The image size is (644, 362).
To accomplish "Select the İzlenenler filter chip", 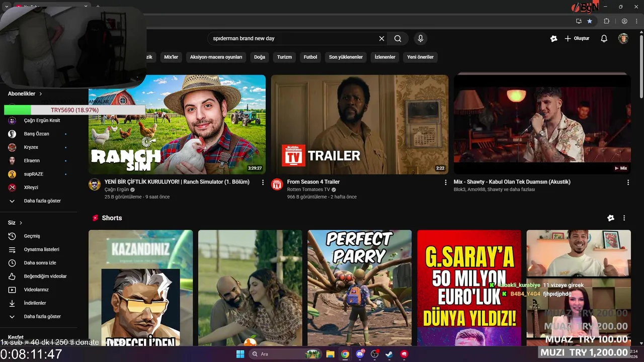I will 385,57.
